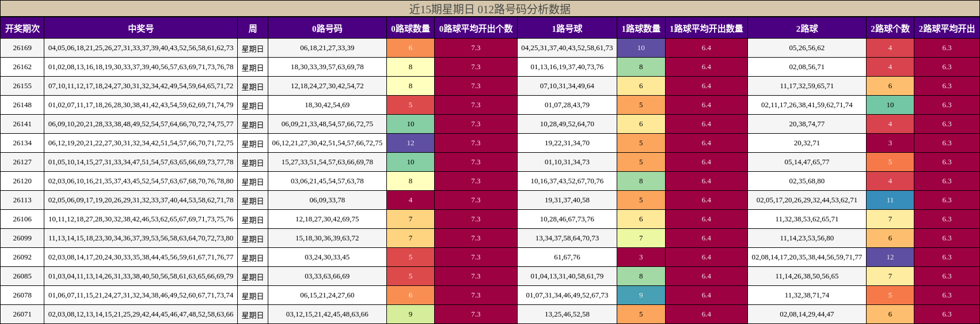The image size is (980, 324).
Task: Select draw period 26127
Action: (x=22, y=162)
